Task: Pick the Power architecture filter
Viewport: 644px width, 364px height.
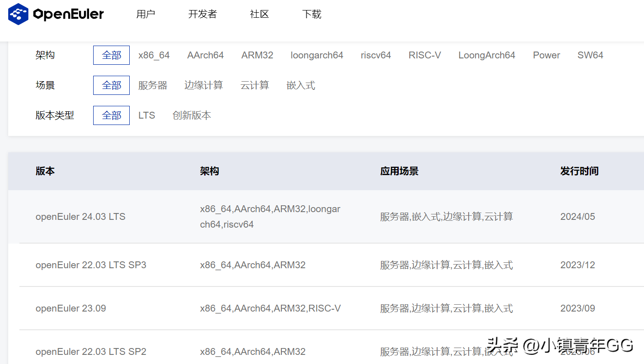Action: coord(546,55)
